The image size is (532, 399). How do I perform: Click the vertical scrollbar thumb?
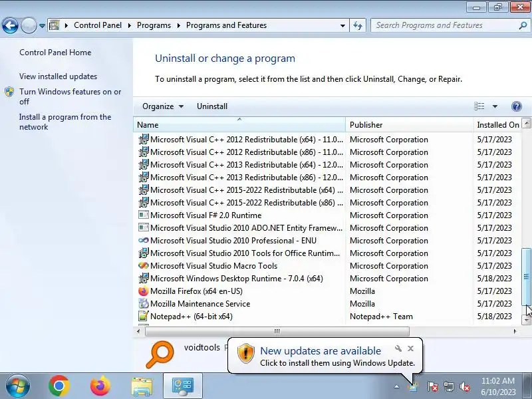point(526,277)
